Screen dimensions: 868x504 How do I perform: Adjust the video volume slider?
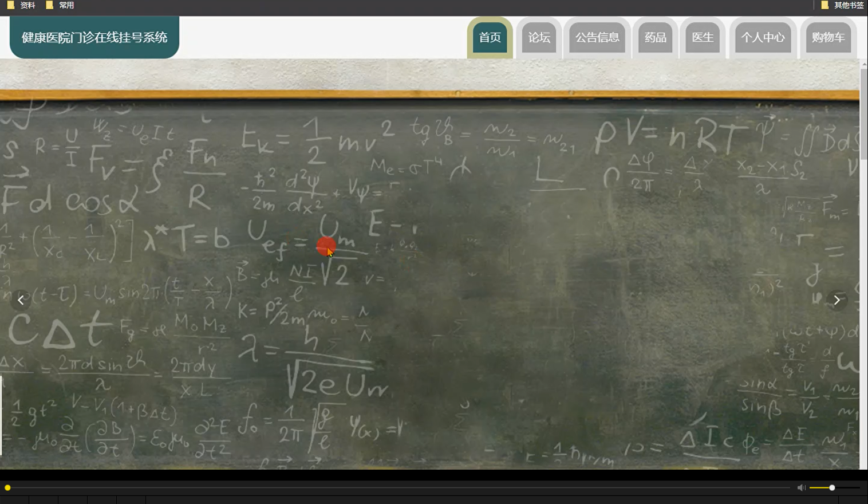coord(834,487)
